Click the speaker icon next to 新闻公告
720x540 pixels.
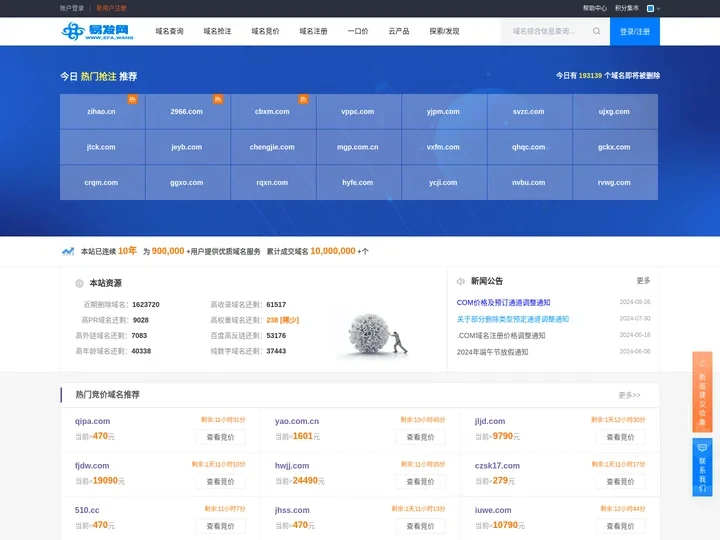(461, 281)
